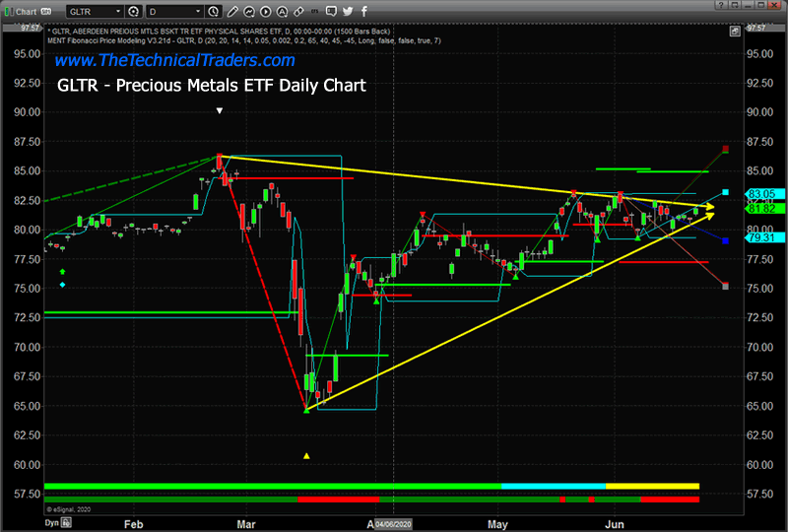Click the MENT Fibonacci Price Modeling study label
The width and height of the screenshot is (788, 532).
point(244,40)
